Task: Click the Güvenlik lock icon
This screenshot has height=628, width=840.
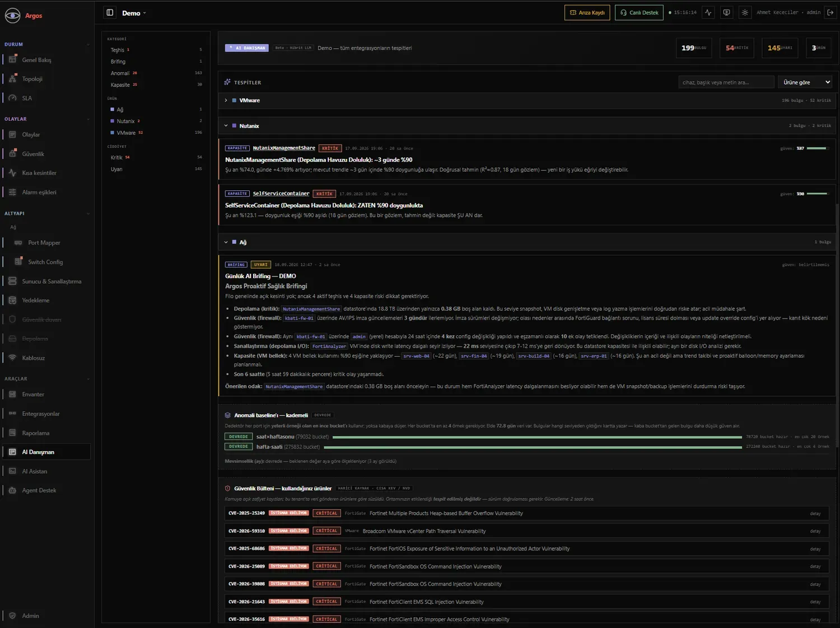Action: [12, 154]
